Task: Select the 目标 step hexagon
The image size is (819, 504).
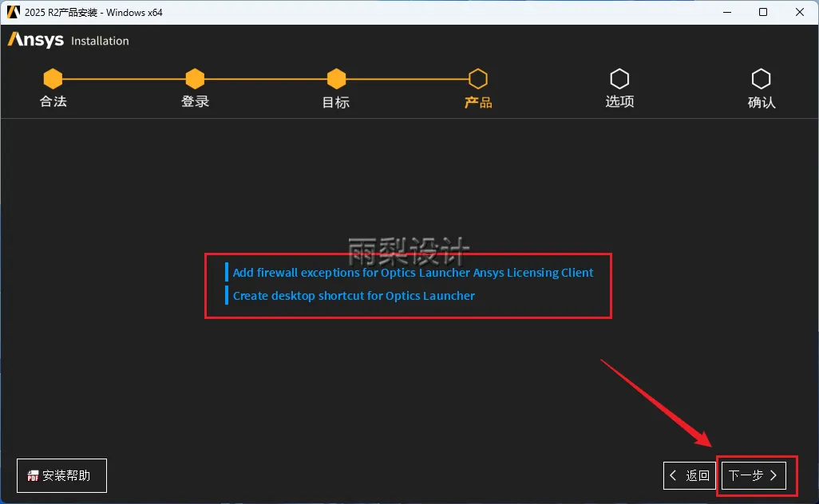Action: (336, 79)
